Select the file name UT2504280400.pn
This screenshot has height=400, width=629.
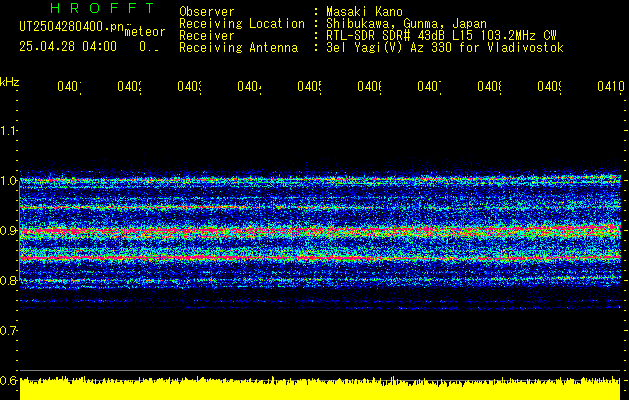pos(72,26)
